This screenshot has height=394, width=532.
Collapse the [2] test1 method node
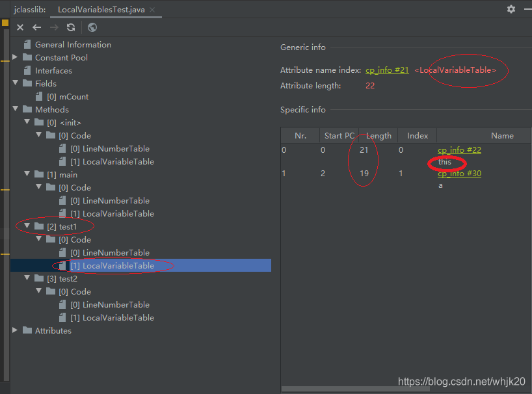tap(27, 226)
